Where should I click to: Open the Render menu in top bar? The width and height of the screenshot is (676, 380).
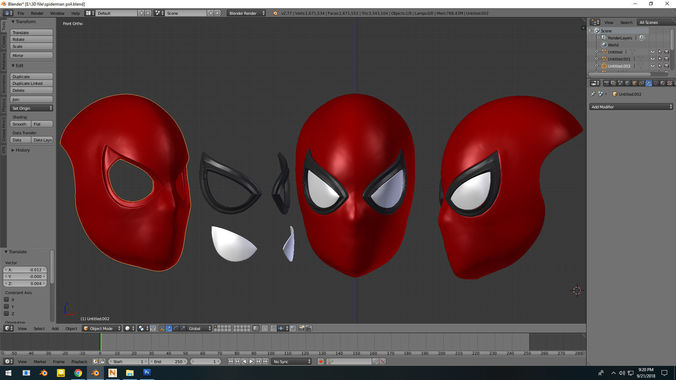tap(37, 13)
